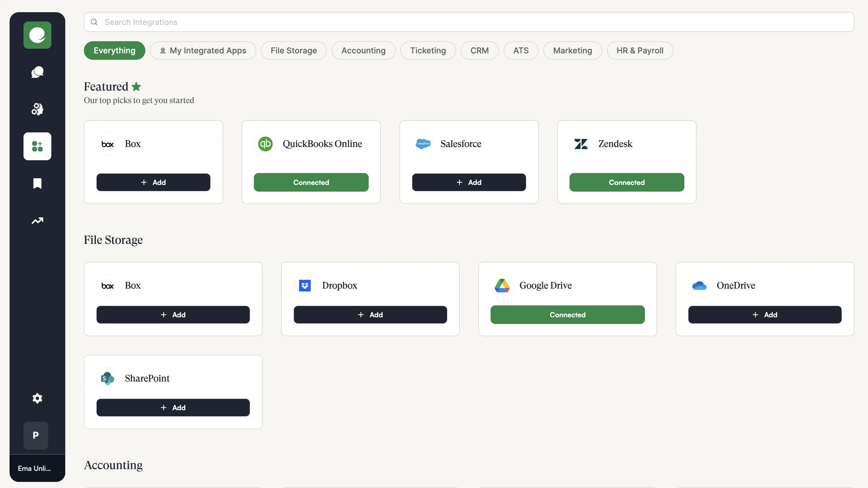
Task: Click the Ema logo in the sidebar
Action: point(37,35)
